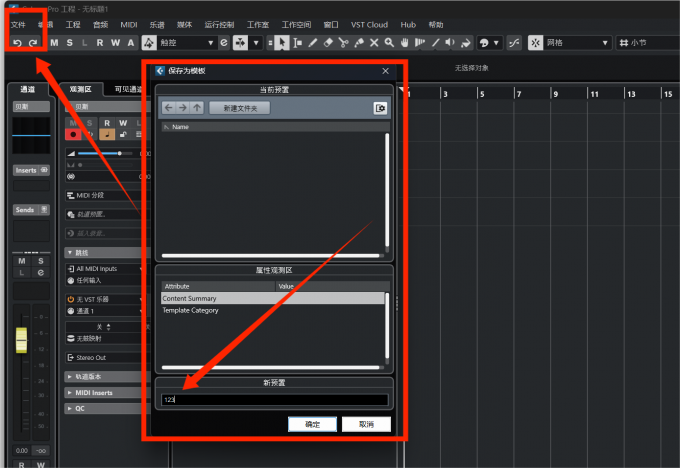Open the 工程 menu
Image resolution: width=680 pixels, height=468 pixels.
73,25
